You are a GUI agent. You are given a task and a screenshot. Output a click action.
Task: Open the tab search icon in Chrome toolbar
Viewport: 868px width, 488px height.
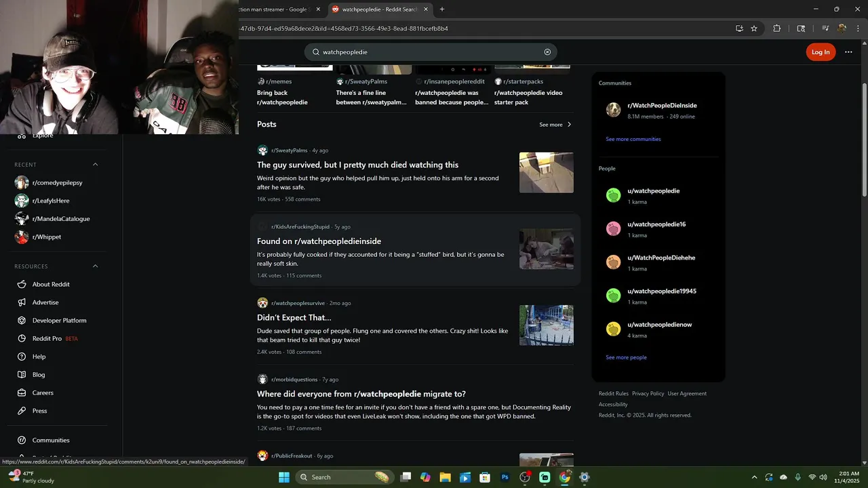coord(801,28)
